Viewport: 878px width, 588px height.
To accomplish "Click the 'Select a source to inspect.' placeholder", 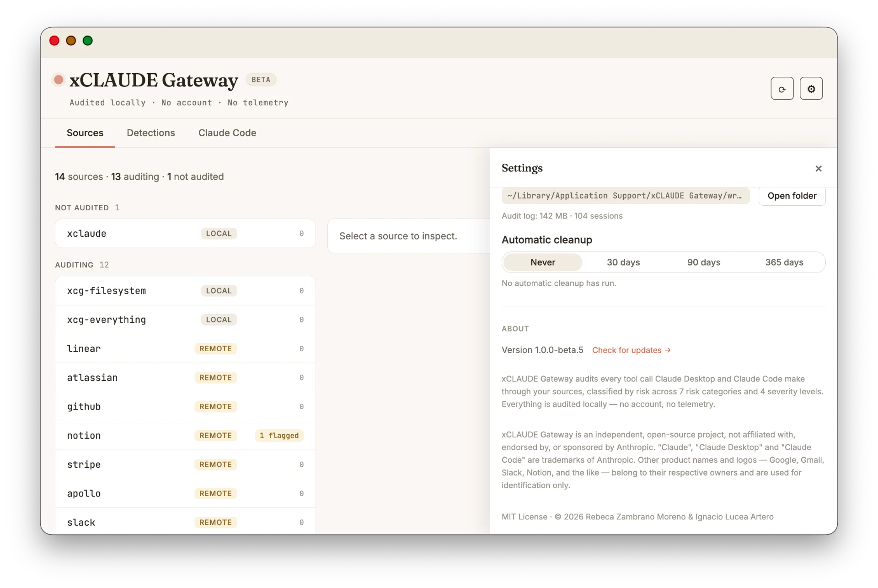I will pos(398,236).
